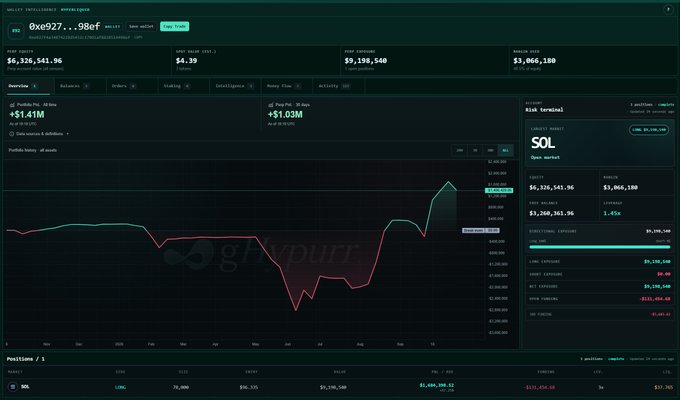Image resolution: width=680 pixels, height=400 pixels.
Task: Click the Perp Equity value $6,326,541.96
Action: pyautogui.click(x=35, y=61)
